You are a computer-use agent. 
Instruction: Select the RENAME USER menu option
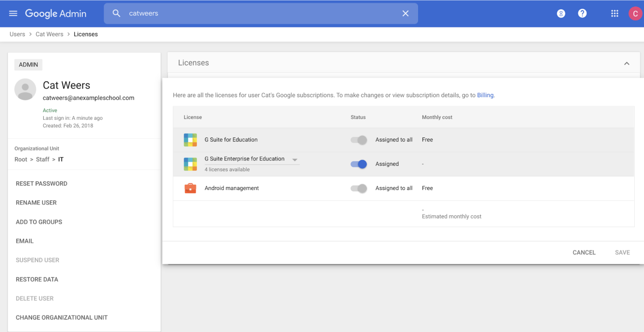click(36, 202)
